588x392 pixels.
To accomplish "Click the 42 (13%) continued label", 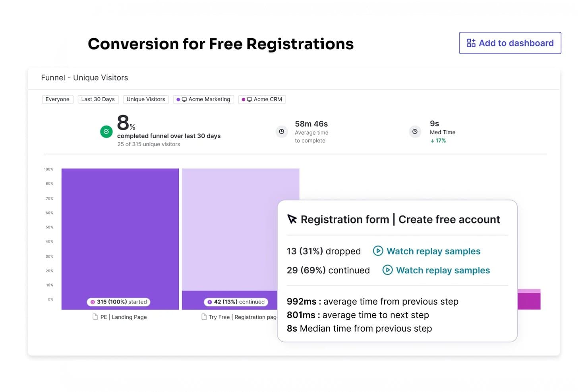I will [x=236, y=302].
